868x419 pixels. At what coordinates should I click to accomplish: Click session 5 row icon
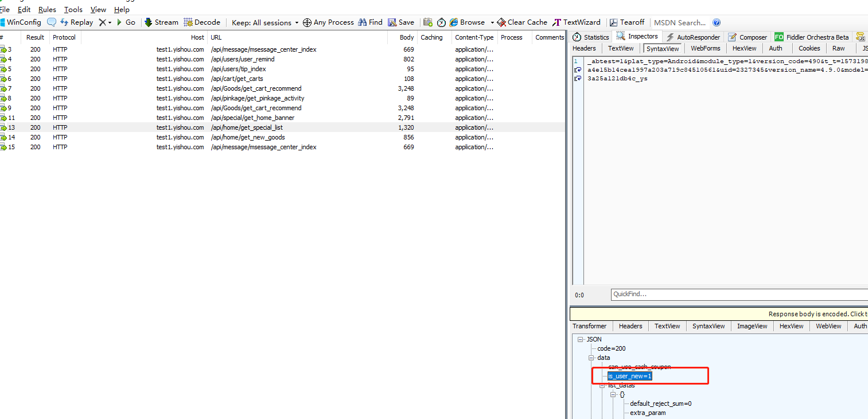[x=3, y=69]
